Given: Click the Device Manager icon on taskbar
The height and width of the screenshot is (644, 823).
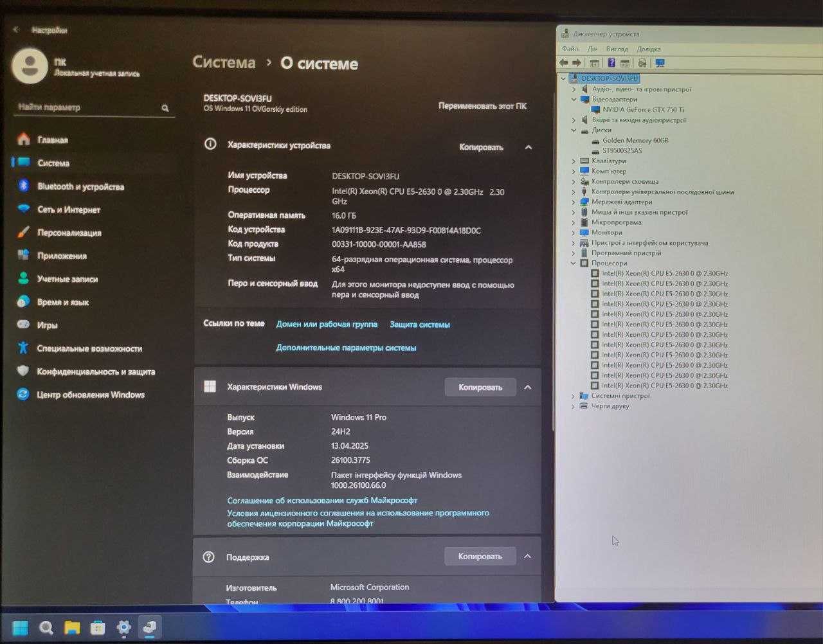Looking at the screenshot, I should point(150,627).
